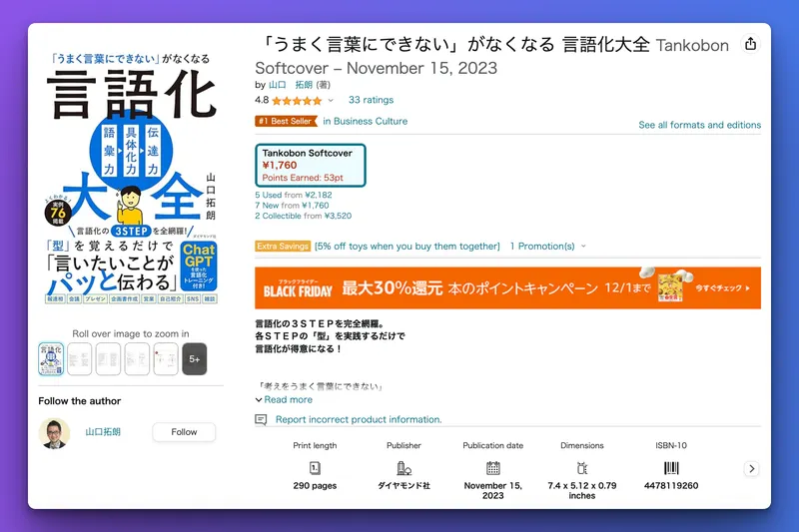Open See all formats and editions
799x532 pixels.
[700, 125]
